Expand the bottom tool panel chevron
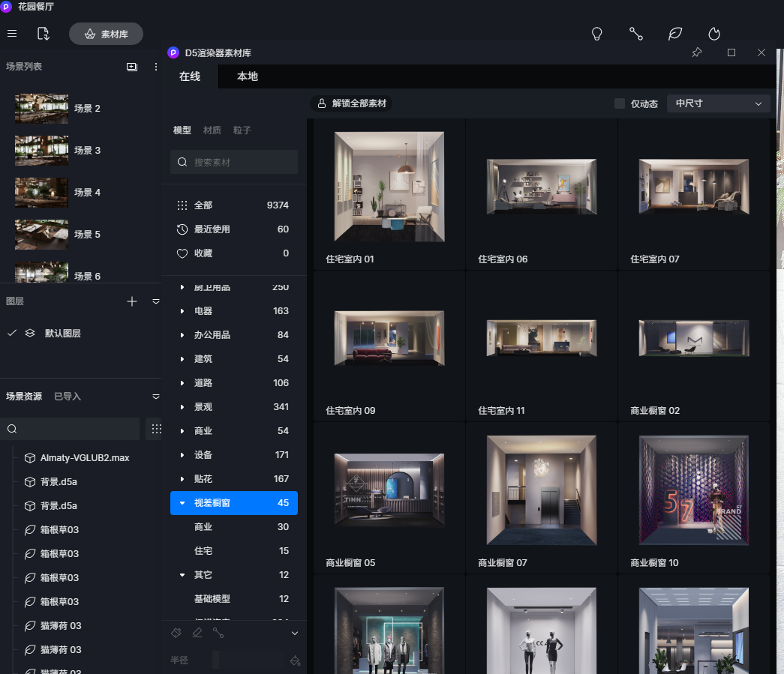This screenshot has width=784, height=674. click(295, 633)
